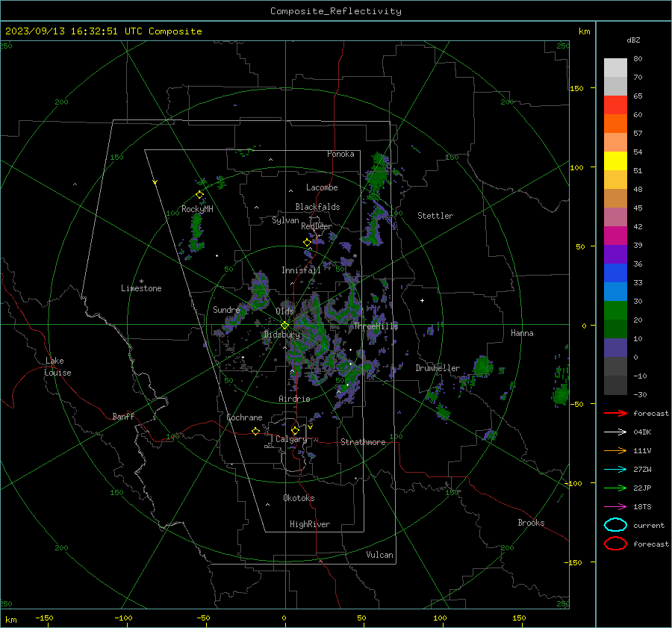Click the orange 111V arrow icon
This screenshot has width=672, height=628.
[x=615, y=450]
